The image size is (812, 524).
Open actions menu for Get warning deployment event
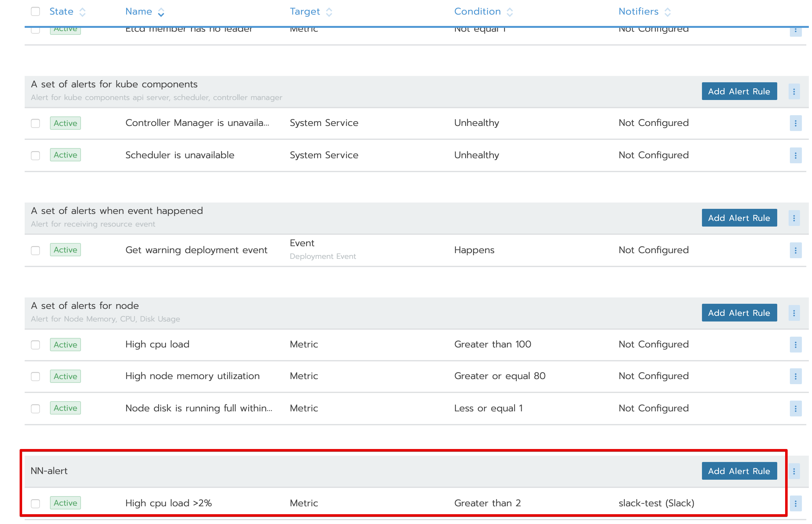(x=795, y=250)
